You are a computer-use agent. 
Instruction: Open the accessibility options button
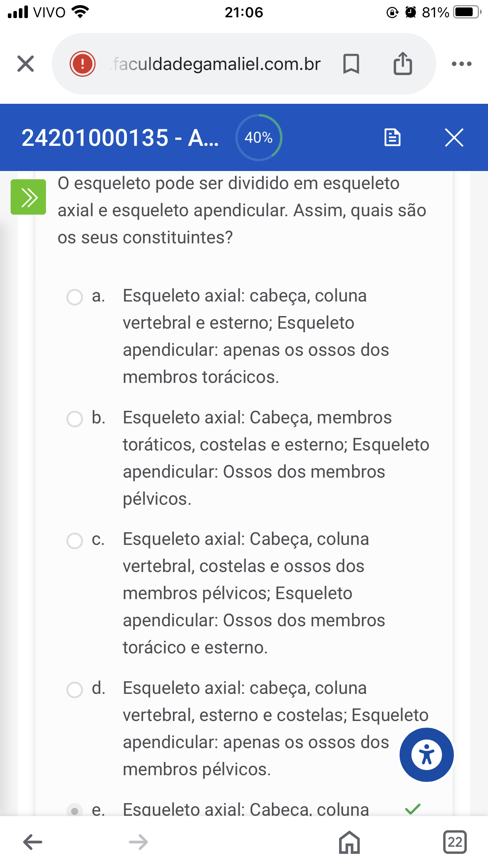427,755
